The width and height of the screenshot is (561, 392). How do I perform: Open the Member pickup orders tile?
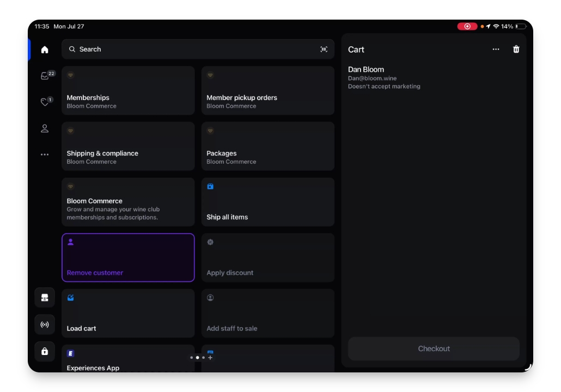point(268,90)
